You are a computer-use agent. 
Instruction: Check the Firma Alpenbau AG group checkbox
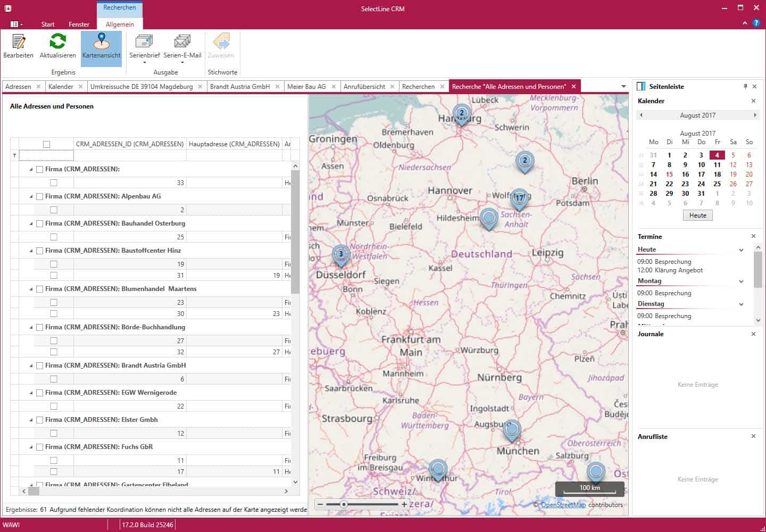pyautogui.click(x=39, y=196)
